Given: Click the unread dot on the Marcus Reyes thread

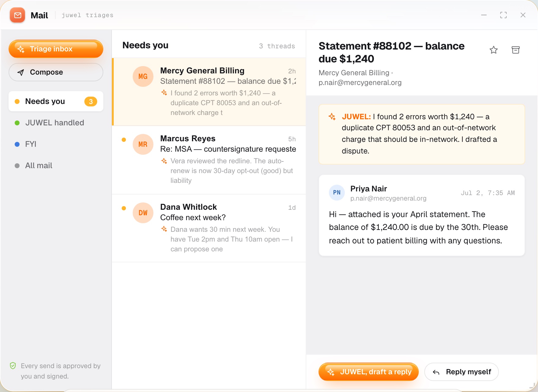Looking at the screenshot, I should (124, 140).
